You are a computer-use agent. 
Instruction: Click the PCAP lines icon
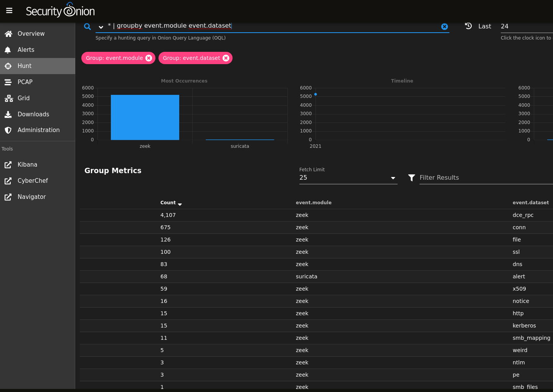point(8,82)
